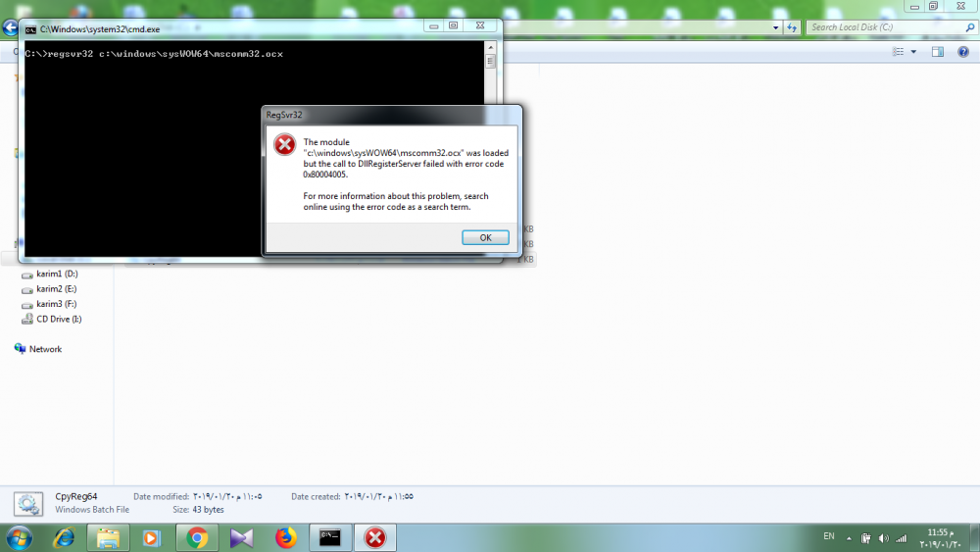
Task: Open Network in the navigation pane
Action: point(45,349)
